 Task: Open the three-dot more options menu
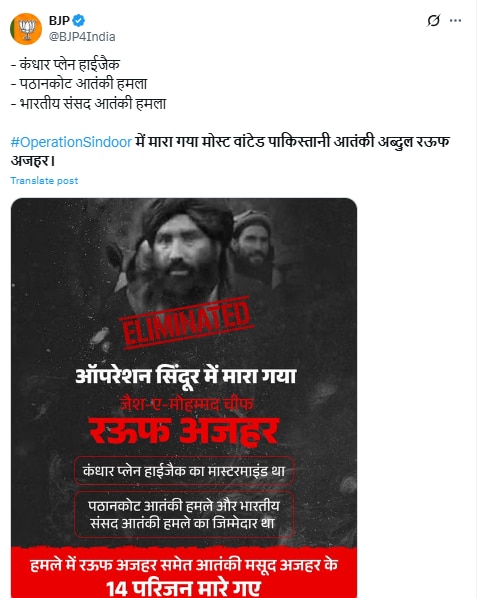click(455, 20)
